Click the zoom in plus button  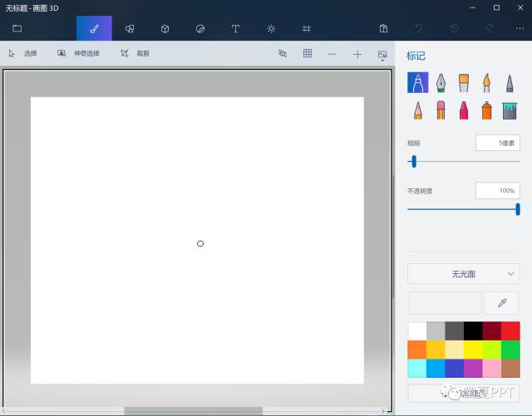pos(357,54)
